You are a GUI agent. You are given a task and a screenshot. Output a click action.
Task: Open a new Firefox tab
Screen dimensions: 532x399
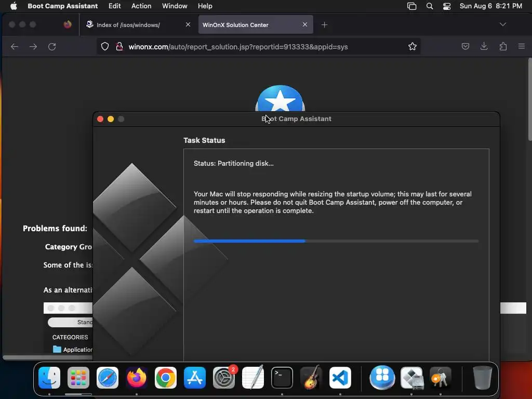pos(324,25)
